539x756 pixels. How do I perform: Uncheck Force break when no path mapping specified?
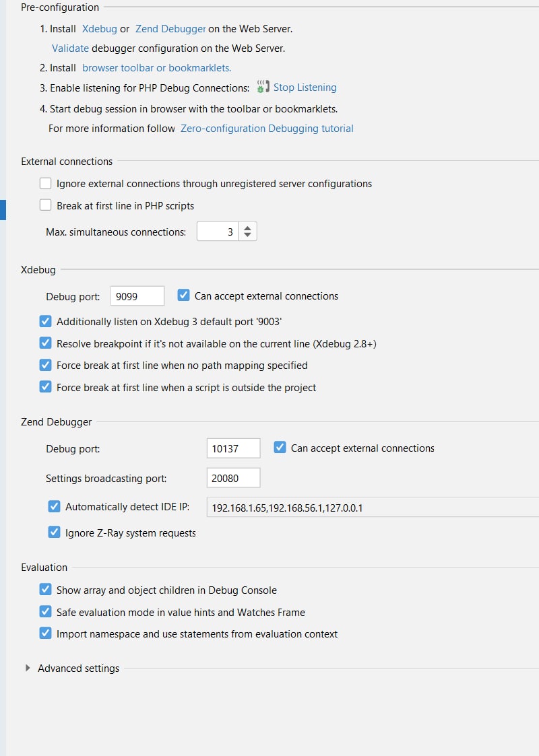click(x=45, y=366)
